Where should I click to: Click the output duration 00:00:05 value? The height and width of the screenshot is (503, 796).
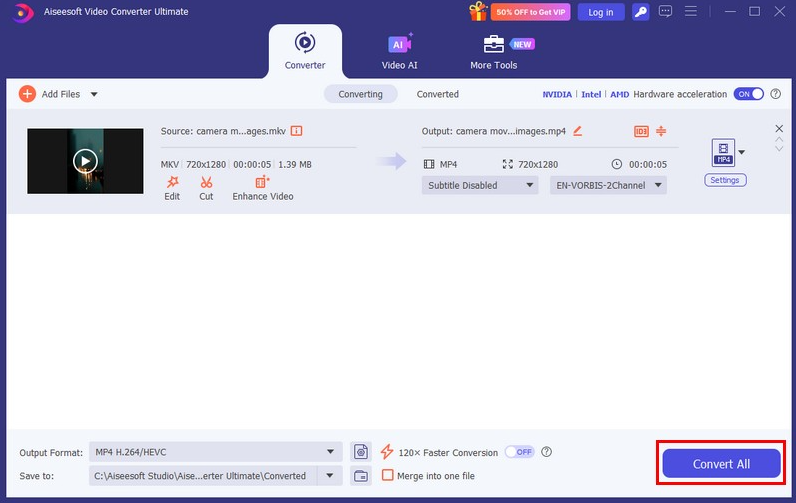coord(648,164)
